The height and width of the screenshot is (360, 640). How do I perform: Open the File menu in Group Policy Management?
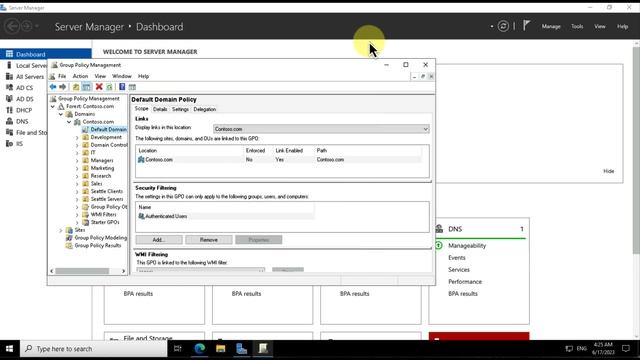pyautogui.click(x=62, y=76)
